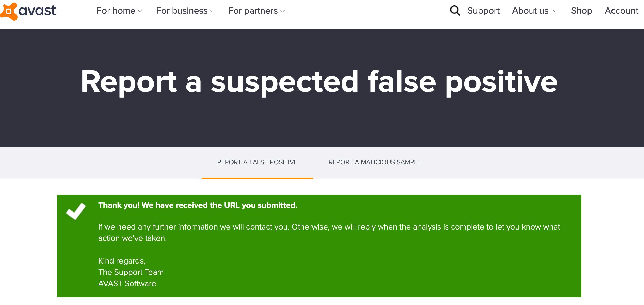Click the bold Thank you confirmation text
The height and width of the screenshot is (305, 644).
[x=198, y=205]
